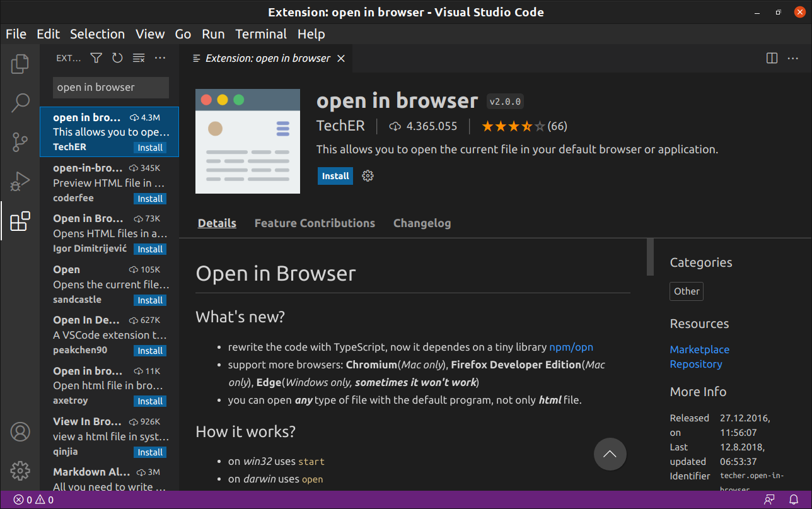Open the Run menu

tap(213, 34)
